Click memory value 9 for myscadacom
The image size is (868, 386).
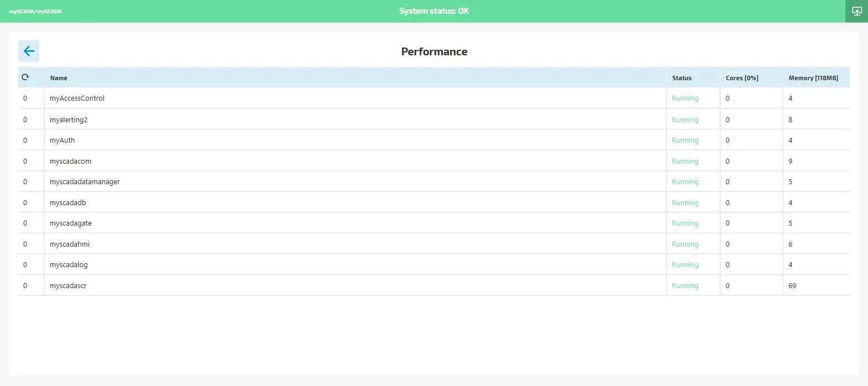[790, 161]
